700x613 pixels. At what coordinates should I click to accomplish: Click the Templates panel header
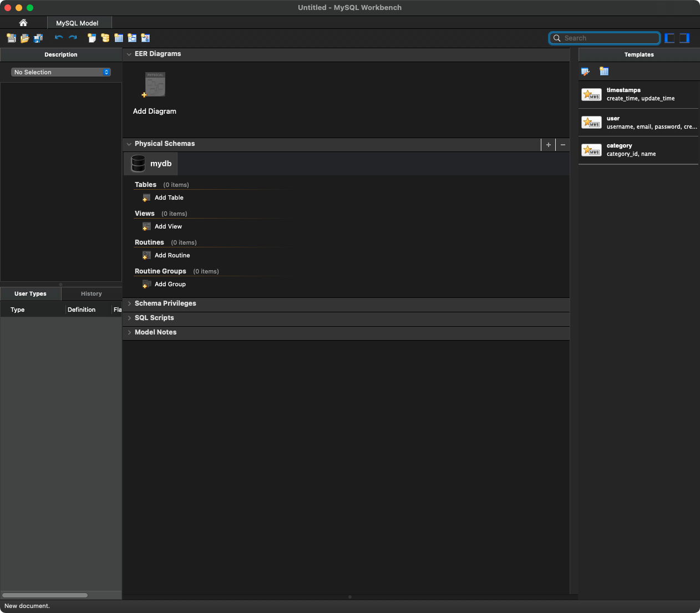pos(639,54)
